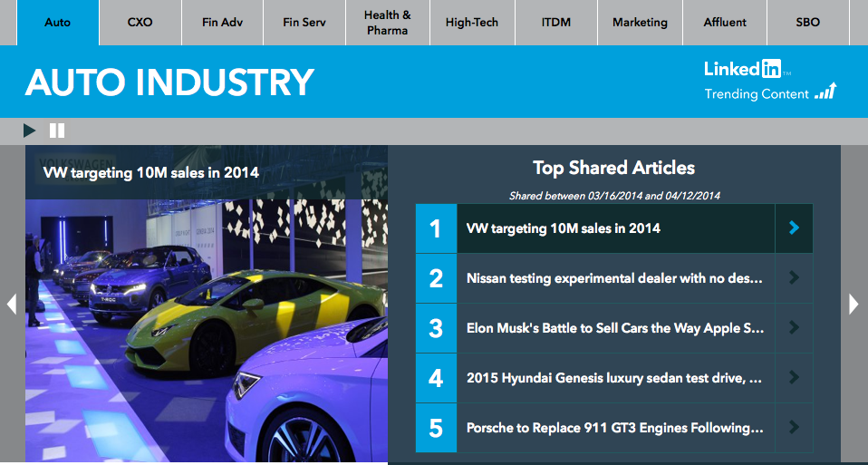Click the Top Shared Articles heading

[x=614, y=168]
